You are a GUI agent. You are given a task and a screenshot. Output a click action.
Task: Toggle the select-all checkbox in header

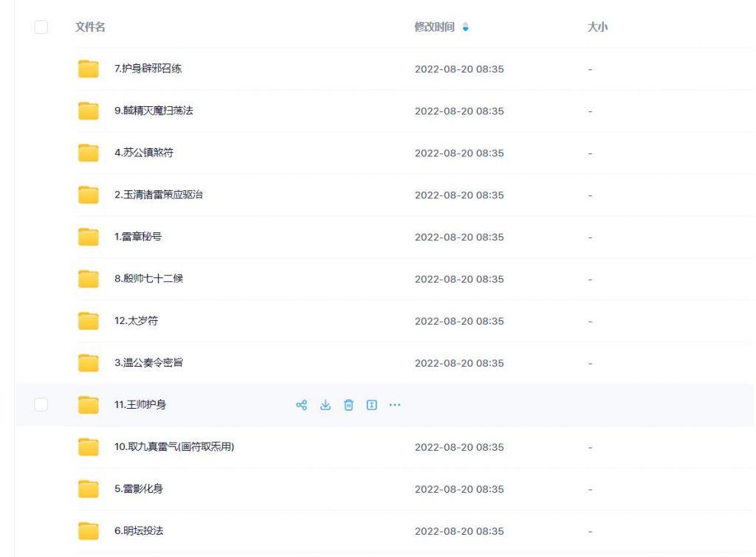coord(41,27)
